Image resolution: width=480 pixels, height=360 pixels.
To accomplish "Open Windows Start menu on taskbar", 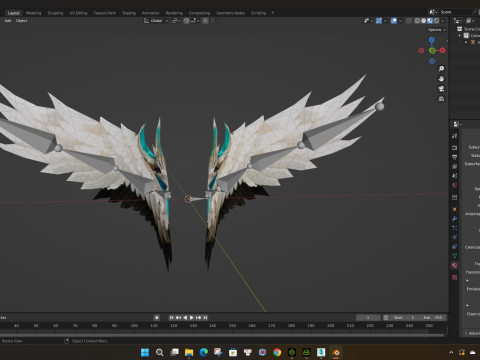I will pos(145,352).
